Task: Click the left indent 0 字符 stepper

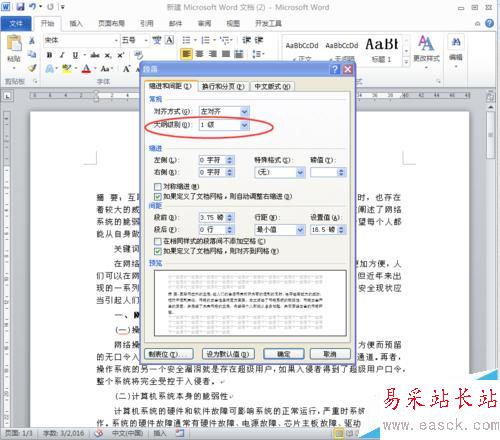Action: (230, 160)
